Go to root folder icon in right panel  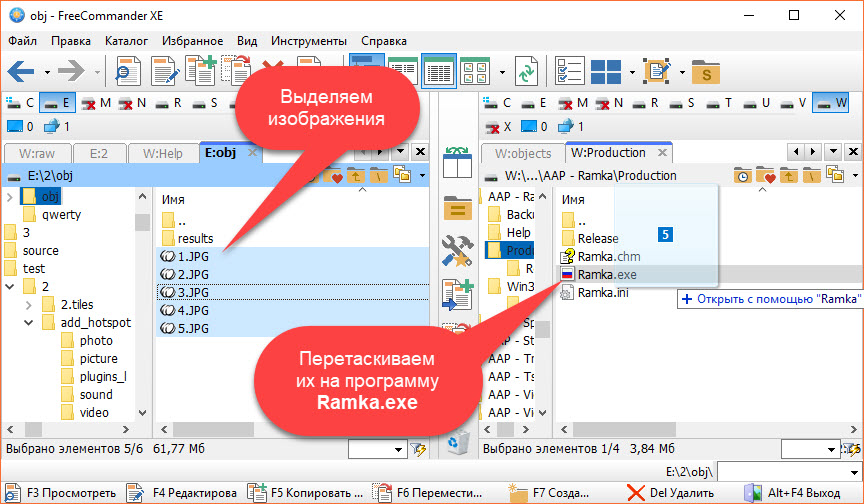[812, 176]
